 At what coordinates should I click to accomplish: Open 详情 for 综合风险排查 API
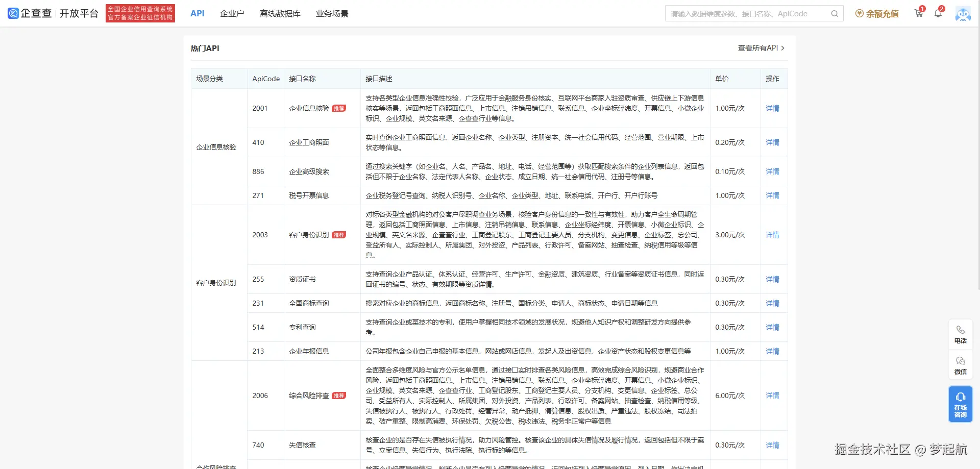772,396
